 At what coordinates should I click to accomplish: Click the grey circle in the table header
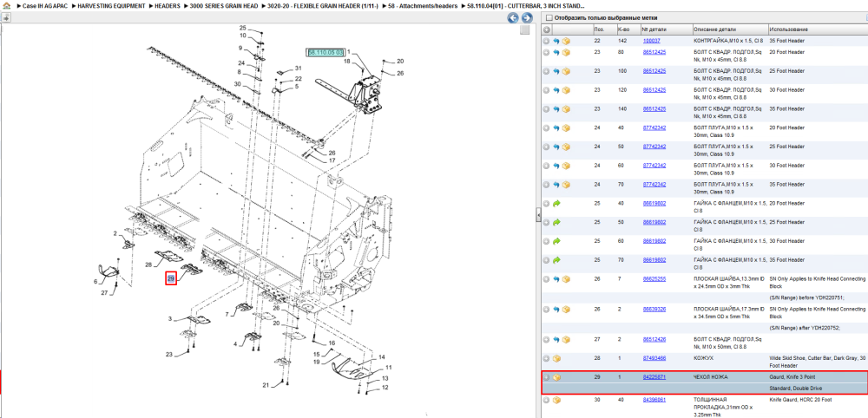[x=546, y=29]
